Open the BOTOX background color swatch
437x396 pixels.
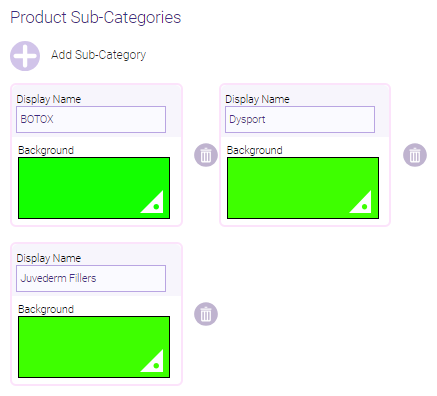(94, 188)
